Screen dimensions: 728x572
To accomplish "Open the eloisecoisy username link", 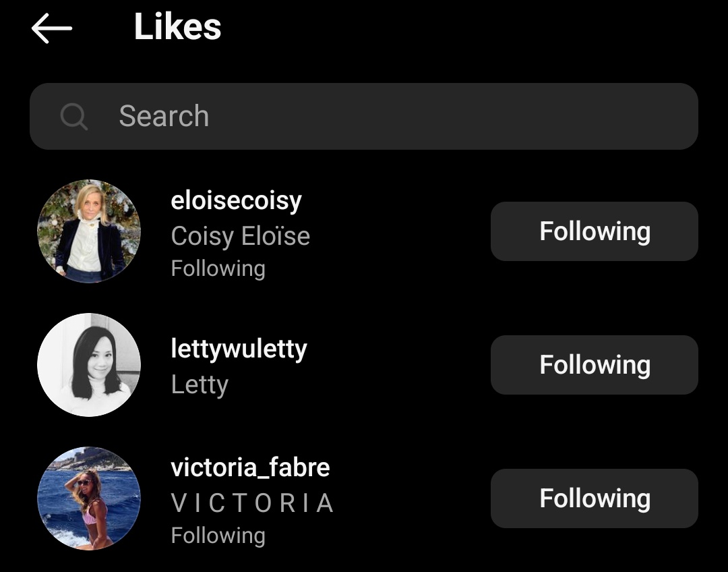I will click(x=237, y=201).
